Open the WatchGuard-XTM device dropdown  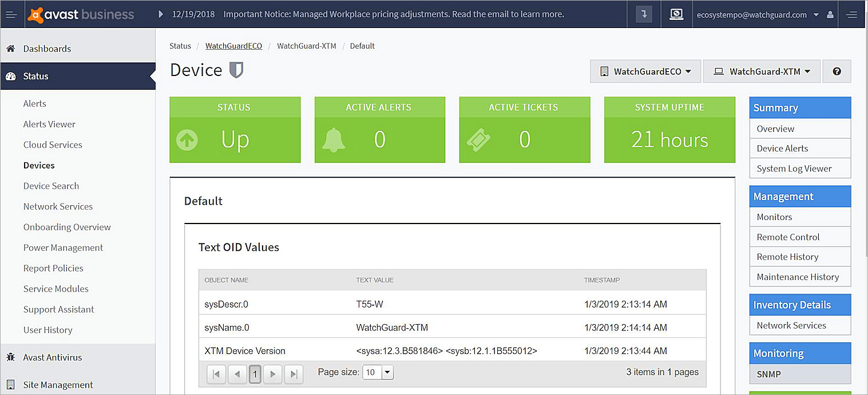(x=762, y=71)
